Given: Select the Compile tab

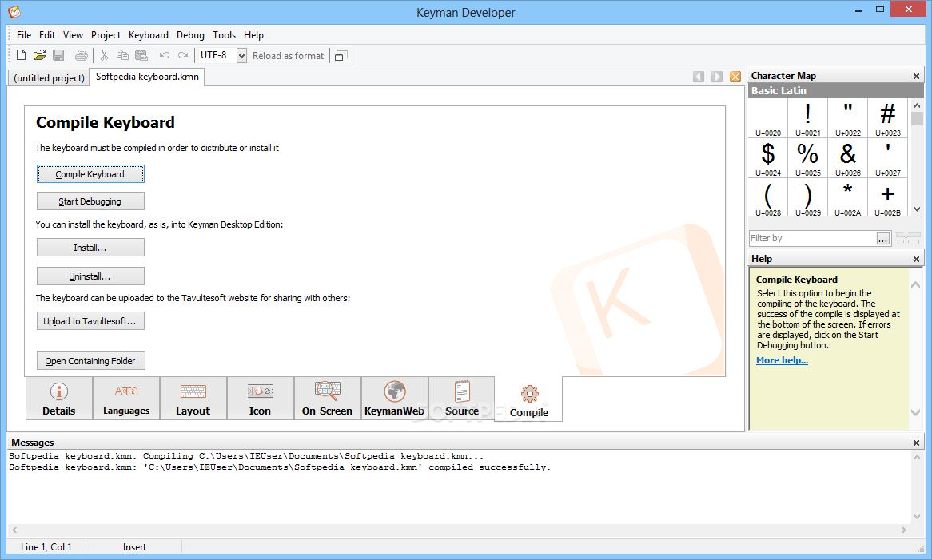Looking at the screenshot, I should (528, 399).
